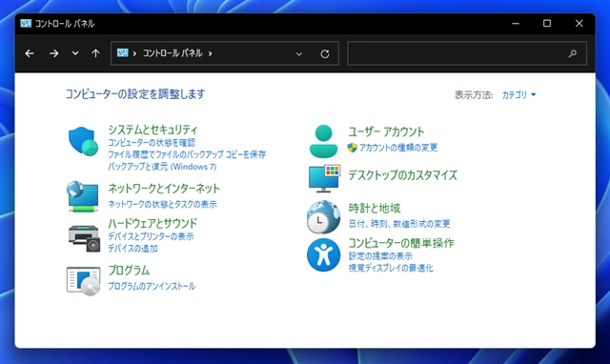Open the ハードウェアとサウンド printer icon

point(84,238)
